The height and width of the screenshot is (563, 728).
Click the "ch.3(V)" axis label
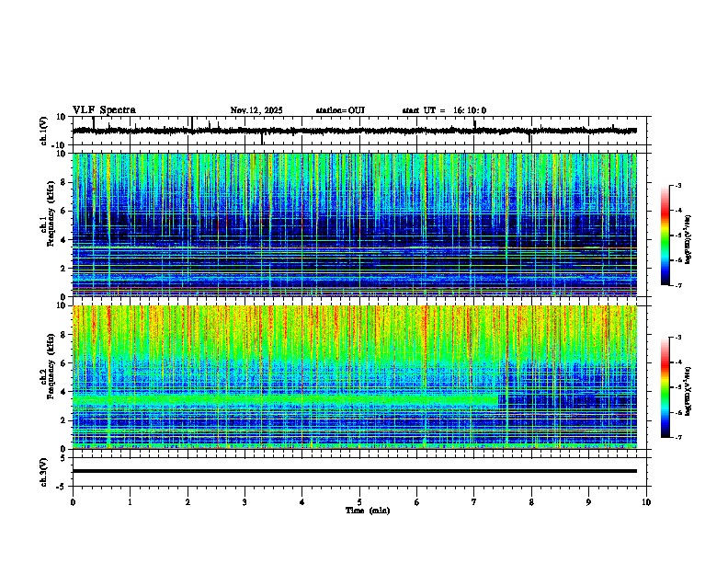click(44, 472)
